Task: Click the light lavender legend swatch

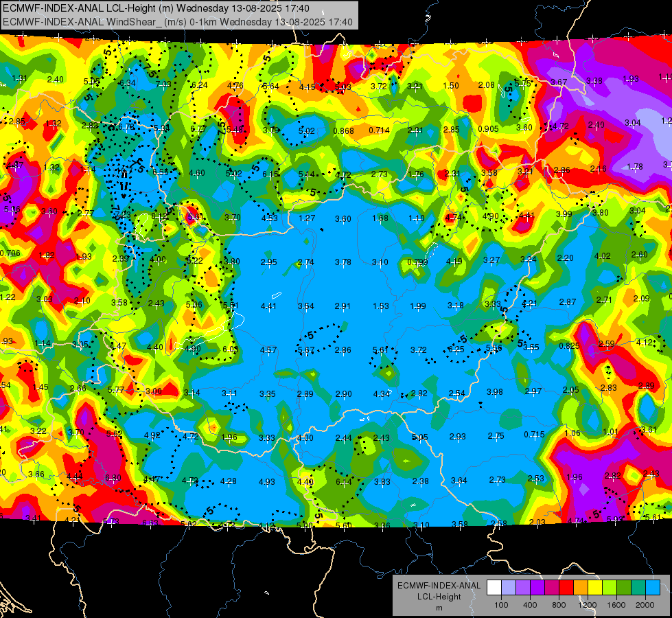Action: 508,588
